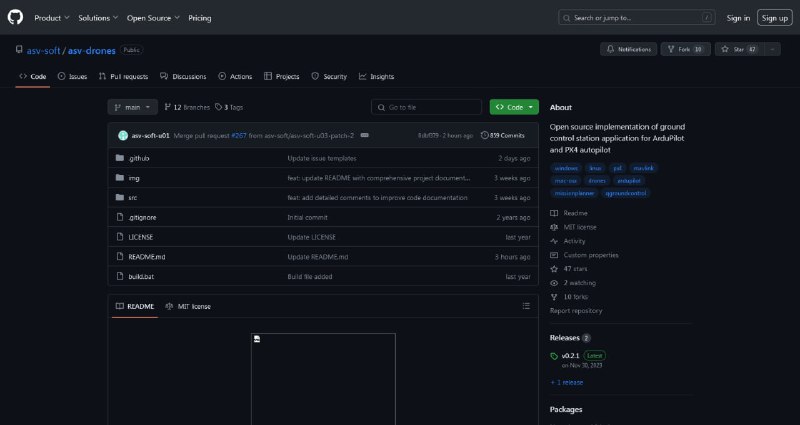View the 12 Branches link
The height and width of the screenshot is (425, 800).
[187, 107]
